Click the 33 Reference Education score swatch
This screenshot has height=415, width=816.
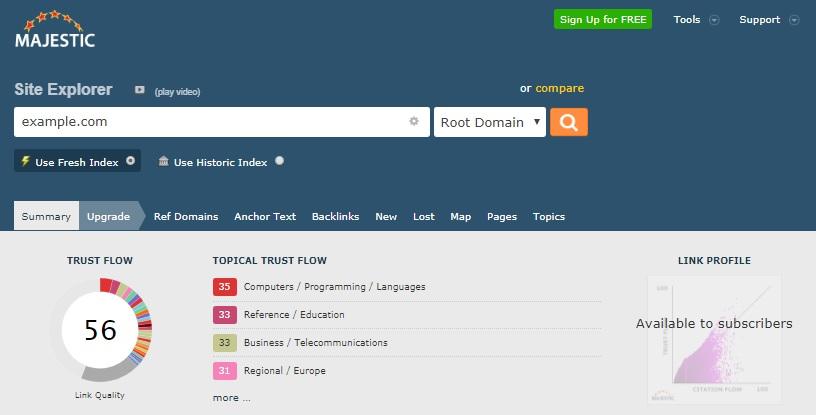tap(224, 315)
